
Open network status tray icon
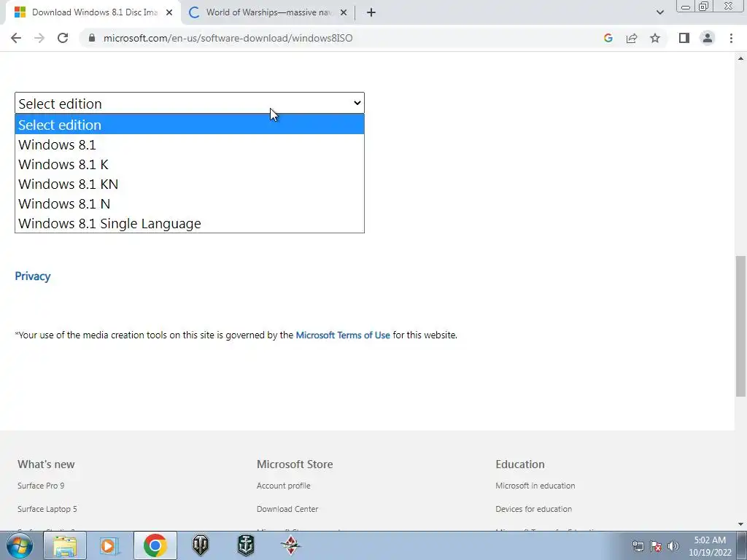click(638, 546)
